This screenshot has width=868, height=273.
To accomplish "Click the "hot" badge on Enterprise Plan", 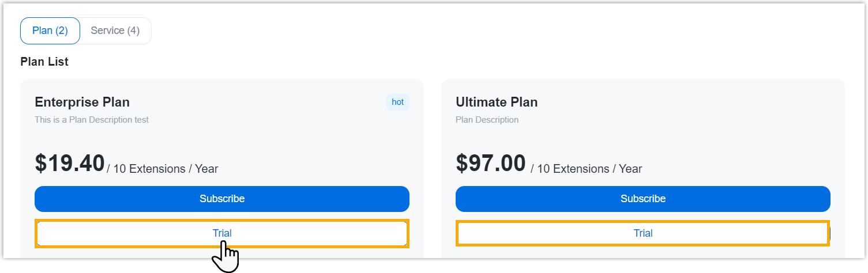I will [x=397, y=102].
